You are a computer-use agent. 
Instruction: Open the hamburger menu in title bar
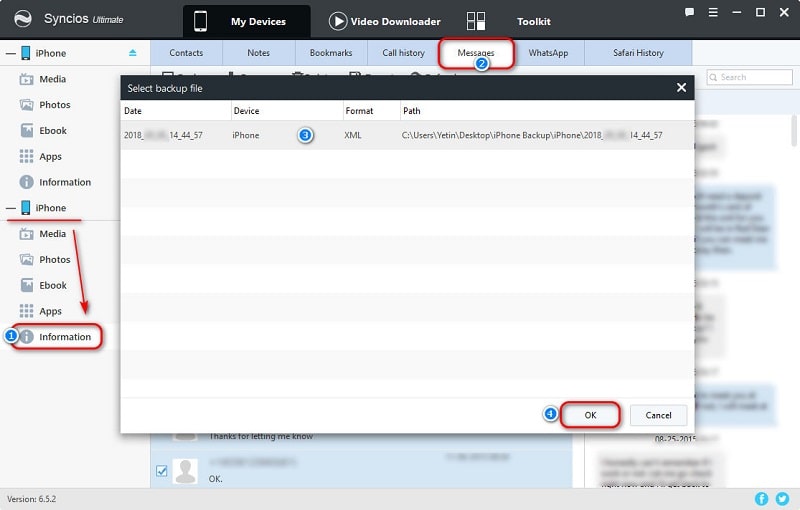click(713, 12)
